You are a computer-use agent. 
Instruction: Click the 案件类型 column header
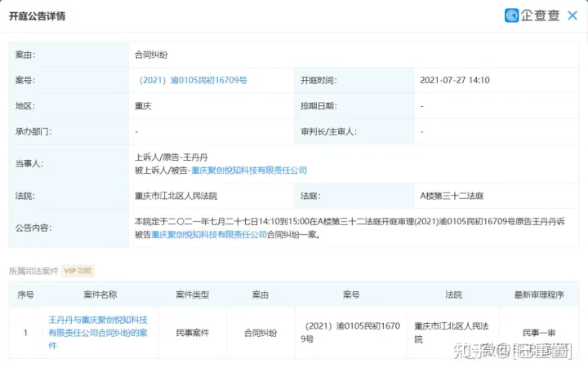click(193, 294)
